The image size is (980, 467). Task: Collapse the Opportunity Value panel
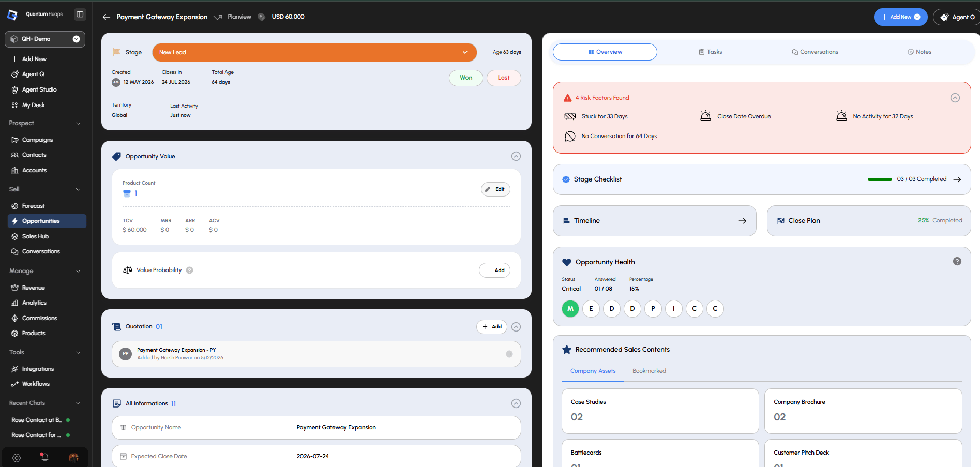click(516, 156)
